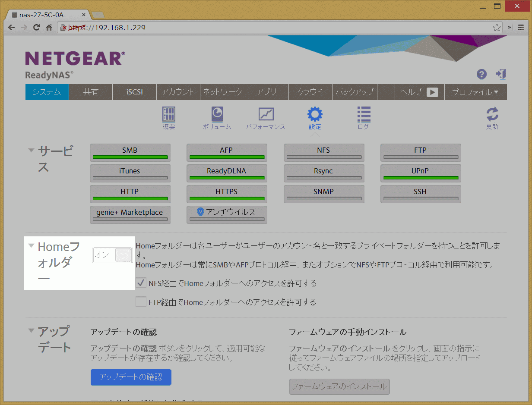Viewport: 532px width, 405px height.
Task: Open the プロファイル dropdown menu
Action: (x=475, y=92)
